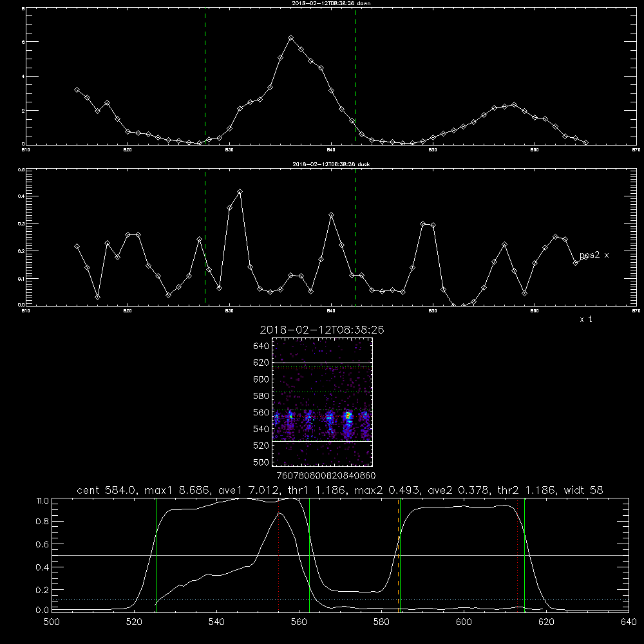The width and height of the screenshot is (644, 644).
Task: Select the small spectrogram heatmap image
Action: tap(322, 402)
